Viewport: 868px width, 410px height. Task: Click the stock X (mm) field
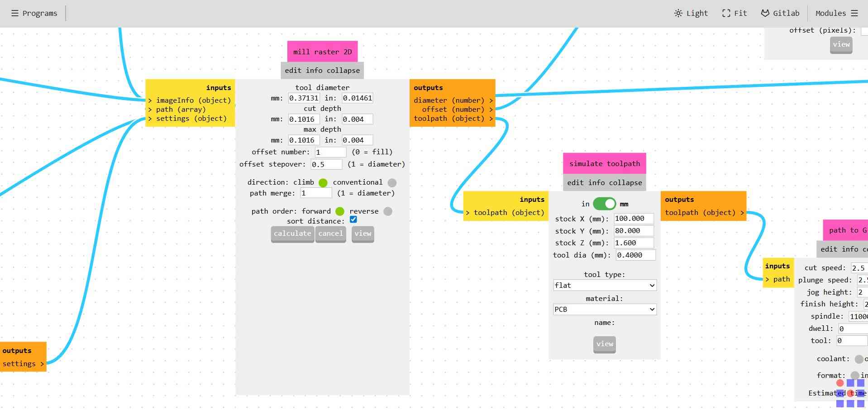point(634,219)
